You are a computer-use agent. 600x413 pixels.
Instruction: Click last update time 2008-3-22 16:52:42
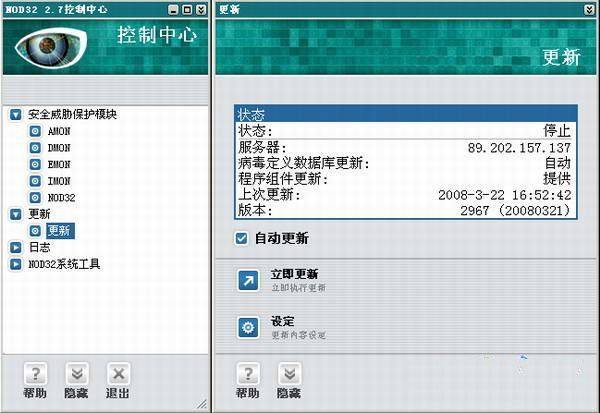(504, 195)
